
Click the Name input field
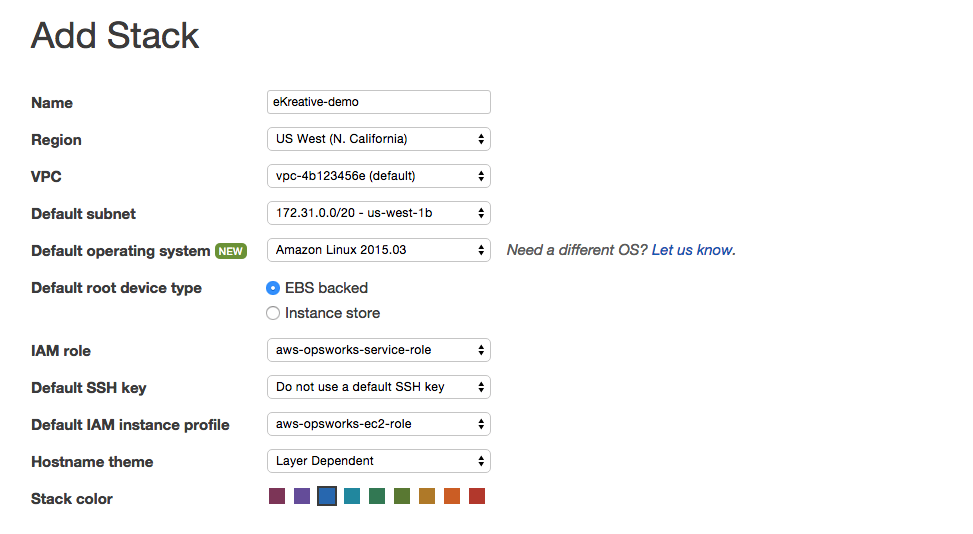click(x=378, y=102)
